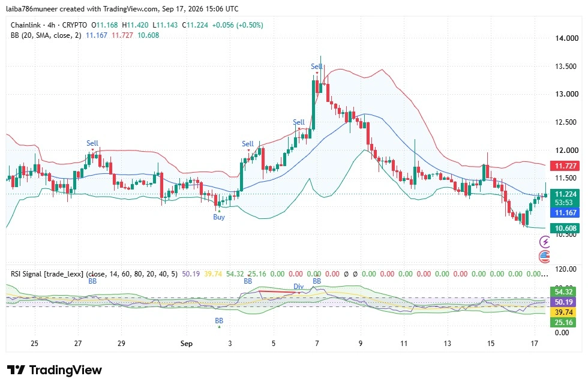This screenshot has height=388, width=588.
Task: Click the laiba786muneer created with TradingView.com caption
Action: (122, 8)
